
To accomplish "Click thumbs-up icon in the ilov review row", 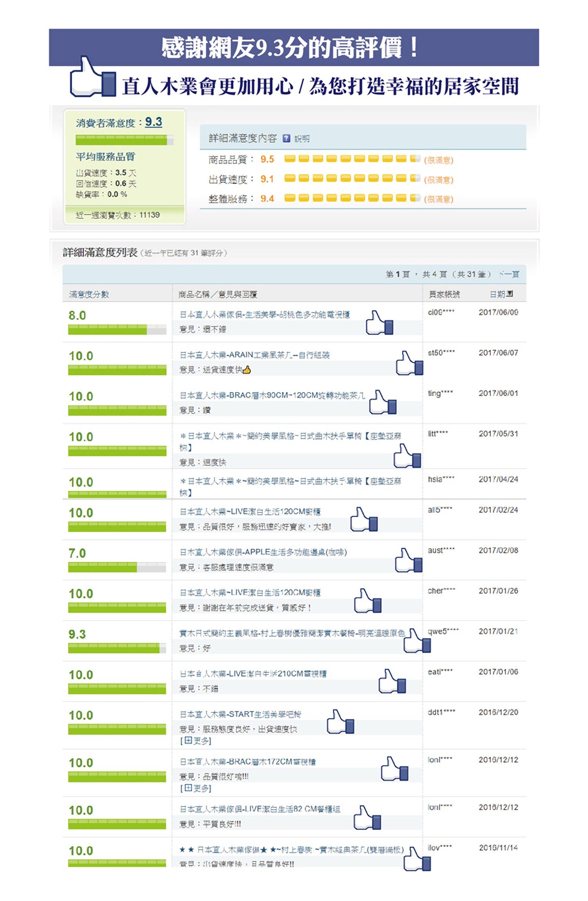I will 417,859.
